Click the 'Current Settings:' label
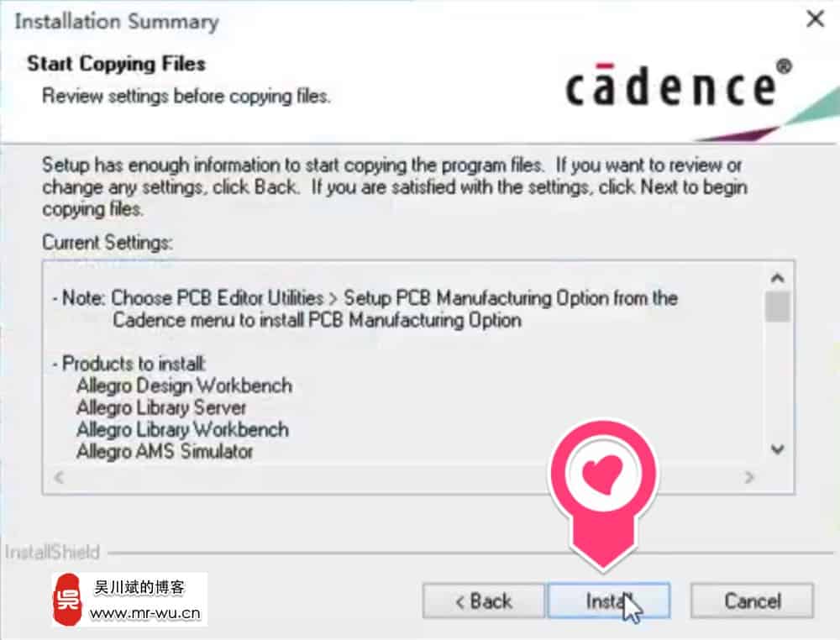 click(108, 243)
